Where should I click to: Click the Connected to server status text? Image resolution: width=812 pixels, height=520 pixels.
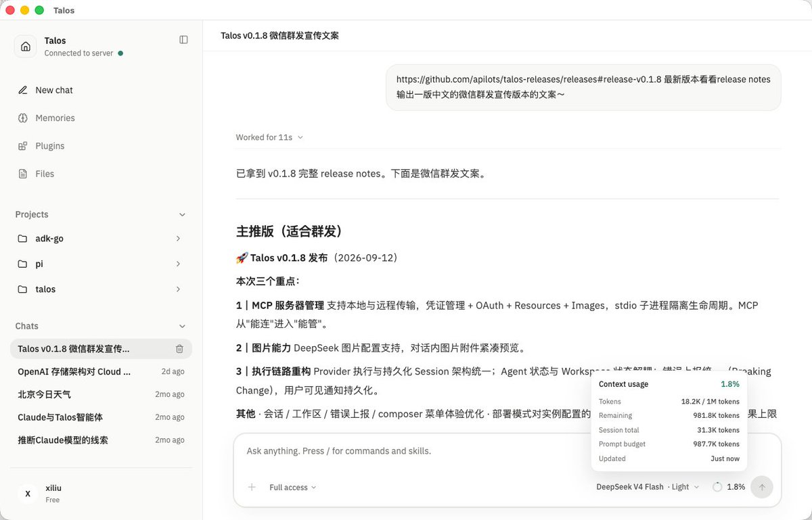[79, 53]
